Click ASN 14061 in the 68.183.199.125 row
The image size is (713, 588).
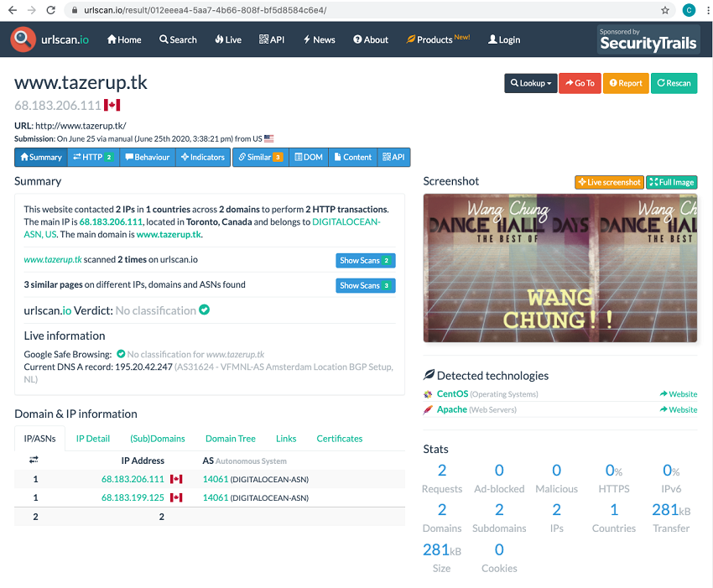(216, 497)
